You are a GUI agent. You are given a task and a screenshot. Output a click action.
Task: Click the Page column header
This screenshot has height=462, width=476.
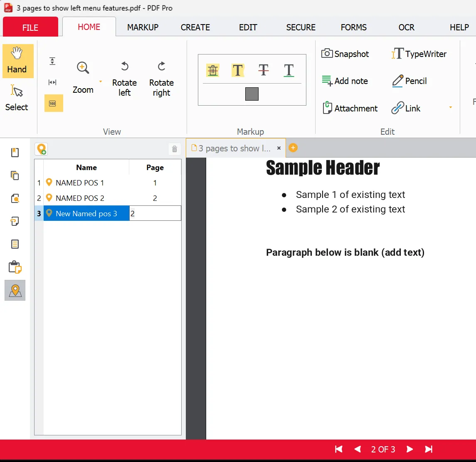coord(155,167)
